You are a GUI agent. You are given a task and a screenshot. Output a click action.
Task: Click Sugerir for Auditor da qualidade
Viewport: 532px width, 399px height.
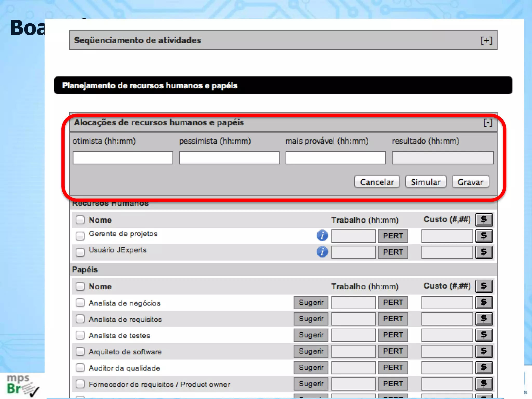coord(311,368)
